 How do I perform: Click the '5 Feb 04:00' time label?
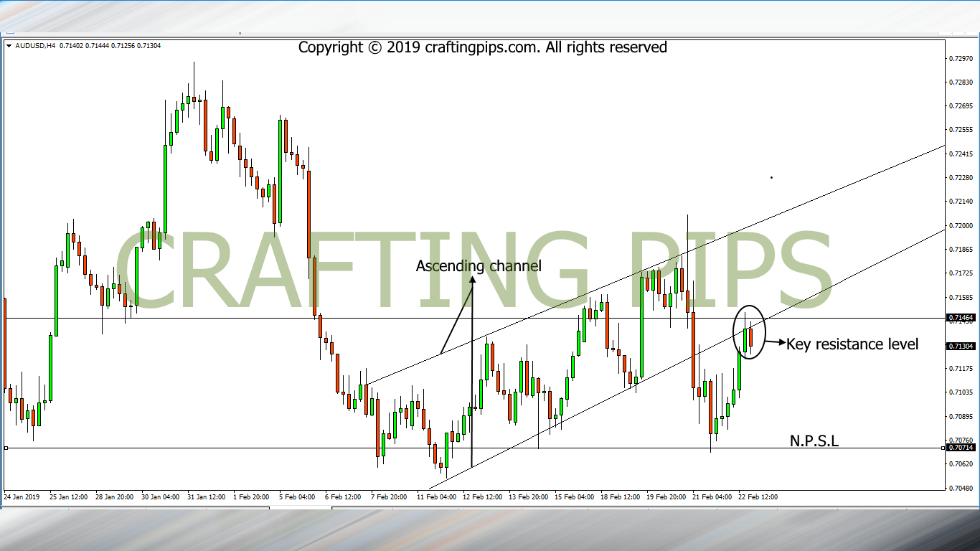tap(298, 496)
